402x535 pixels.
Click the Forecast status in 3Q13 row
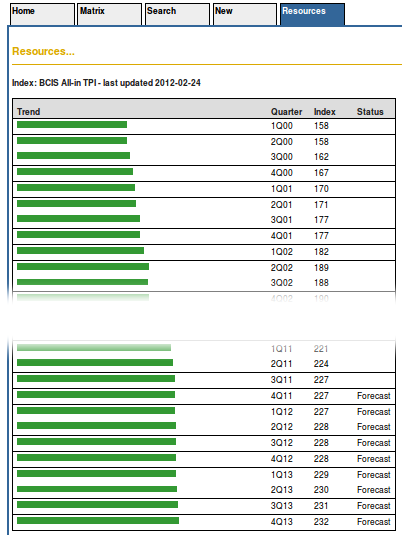(374, 506)
